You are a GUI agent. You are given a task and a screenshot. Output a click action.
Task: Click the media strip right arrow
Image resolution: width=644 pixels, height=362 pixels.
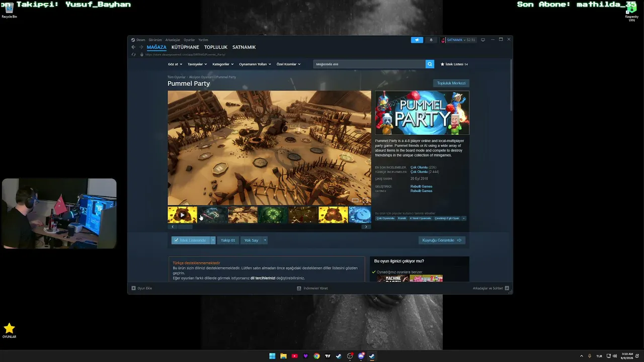click(366, 227)
